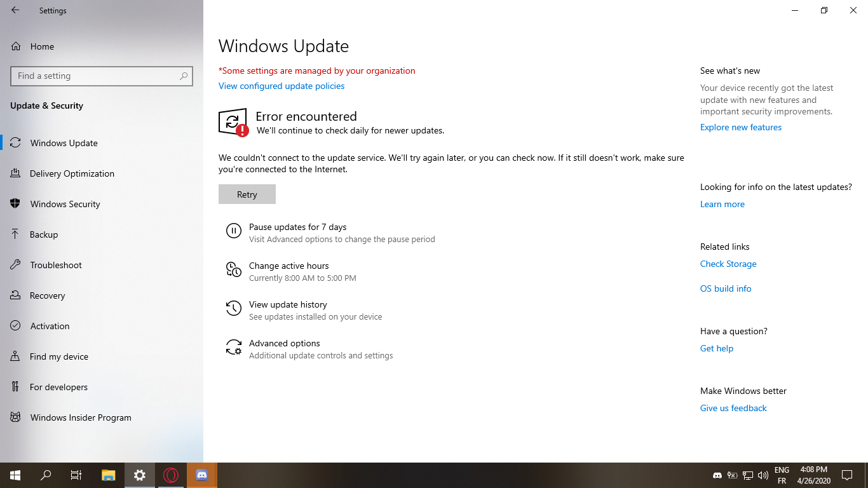Click the Find a setting search box

click(x=102, y=76)
